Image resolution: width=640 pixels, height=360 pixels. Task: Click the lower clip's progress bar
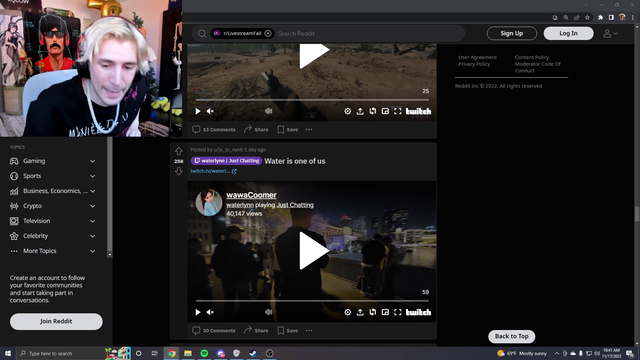click(x=312, y=301)
